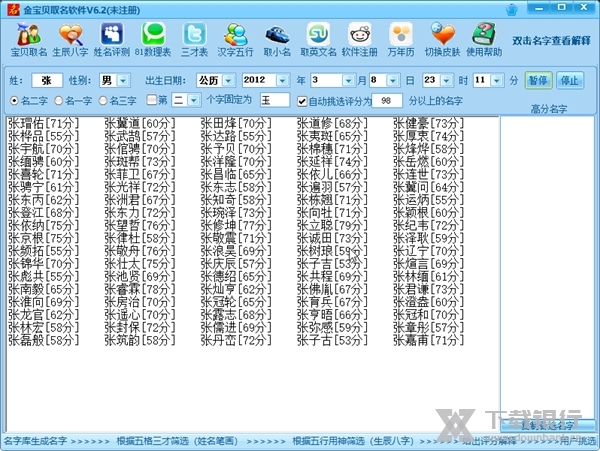Click the 停止 stop button

pos(569,81)
